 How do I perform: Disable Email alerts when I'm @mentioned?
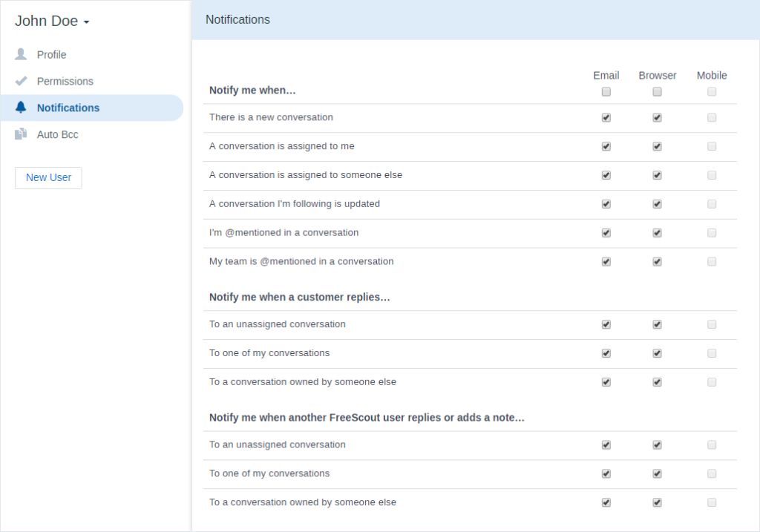pyautogui.click(x=606, y=232)
